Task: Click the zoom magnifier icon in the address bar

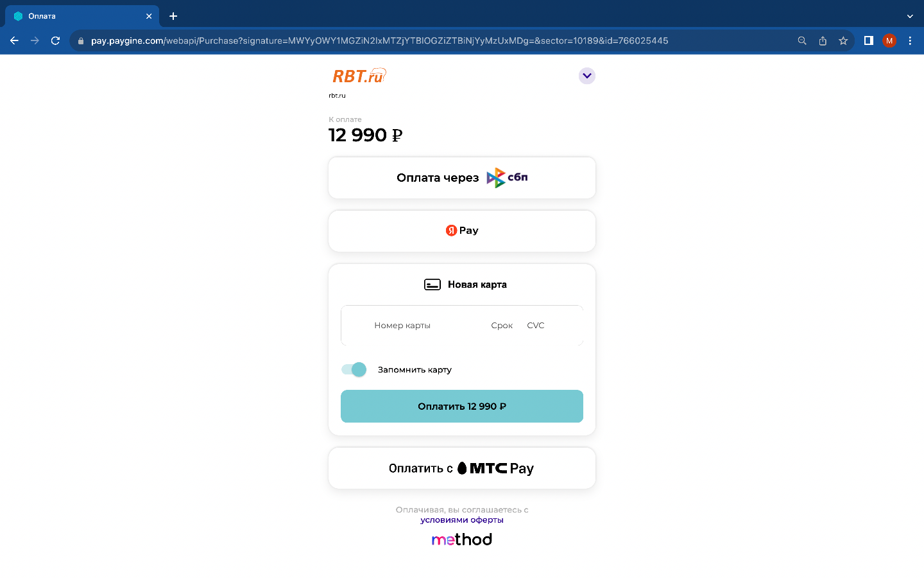Action: (802, 40)
